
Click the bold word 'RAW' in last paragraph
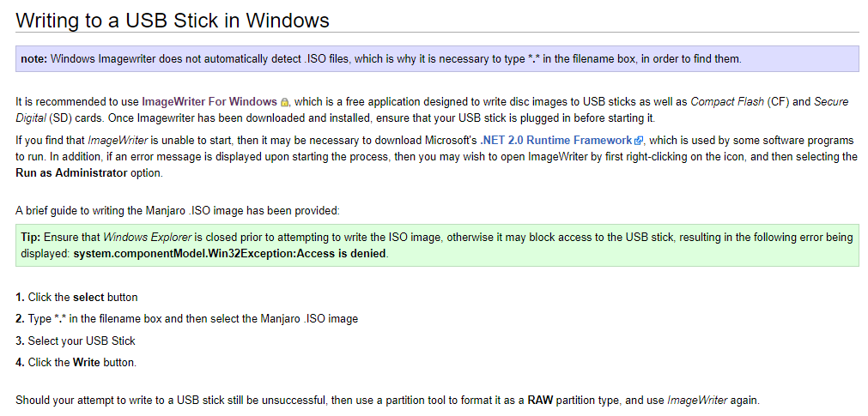pos(541,401)
